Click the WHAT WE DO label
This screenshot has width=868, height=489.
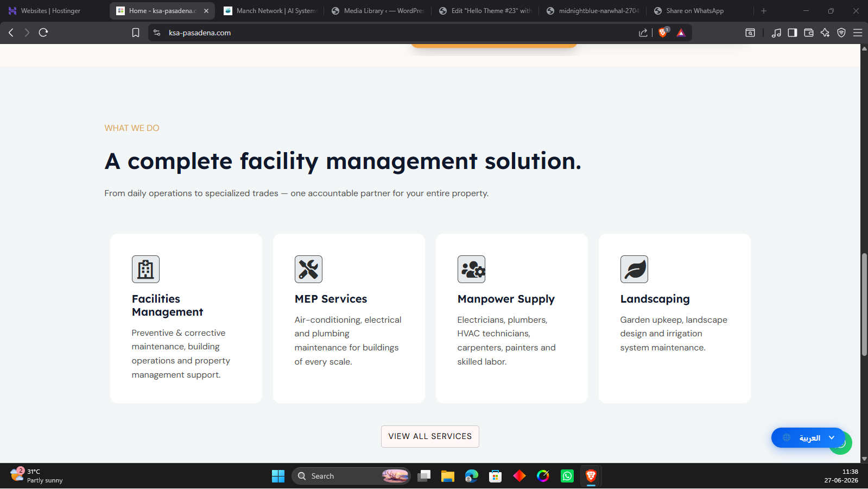click(132, 128)
